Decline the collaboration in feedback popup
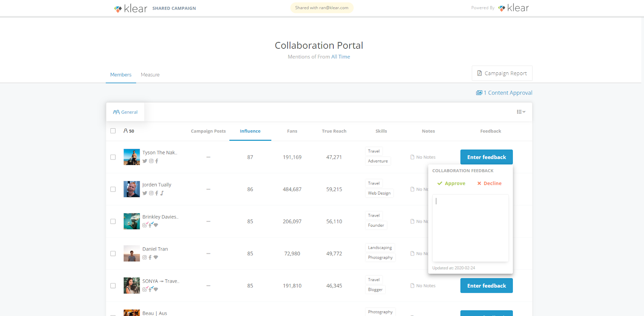Screen dimensions: 644x316 coord(489,183)
